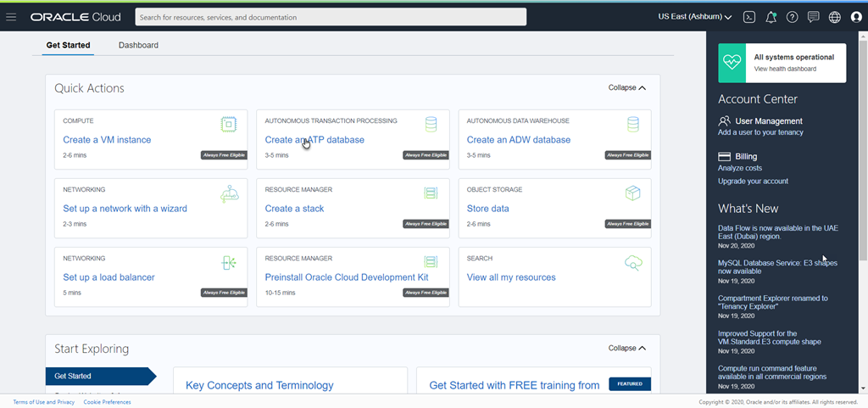
Task: Collapse the Quick Actions section
Action: (x=627, y=87)
